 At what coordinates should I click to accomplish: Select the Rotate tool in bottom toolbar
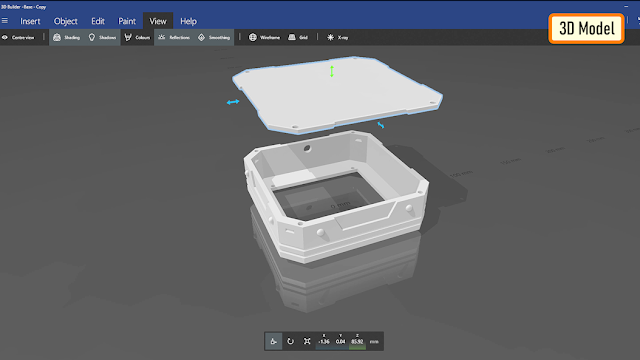290,341
